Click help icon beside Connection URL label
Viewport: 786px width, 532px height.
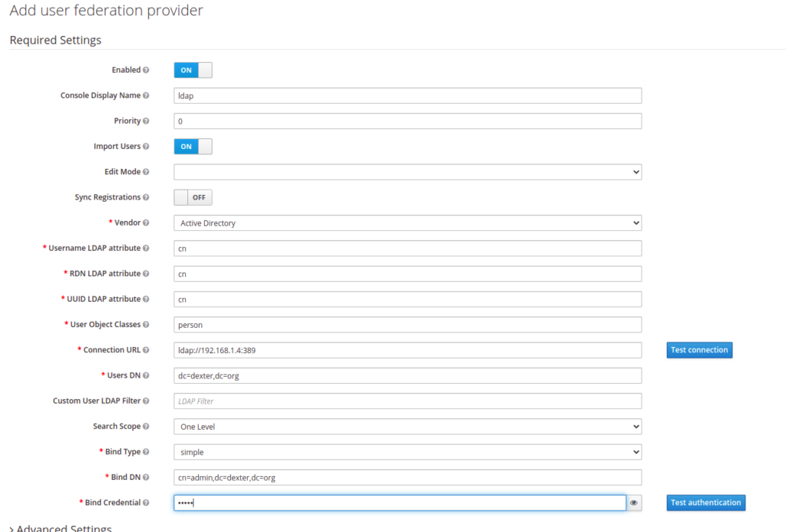(146, 350)
